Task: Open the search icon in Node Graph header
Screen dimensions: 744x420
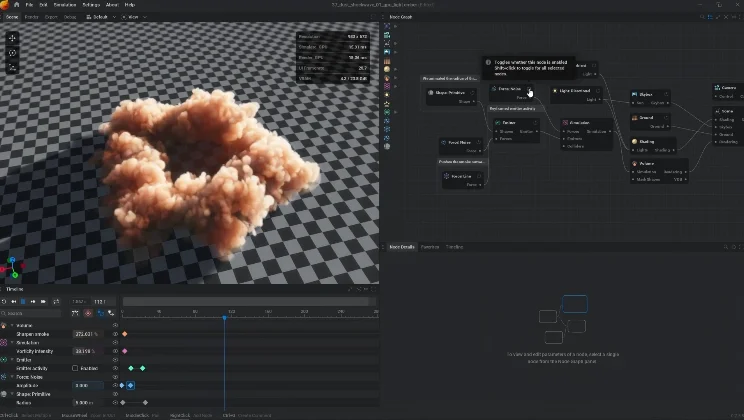Action: [702, 17]
